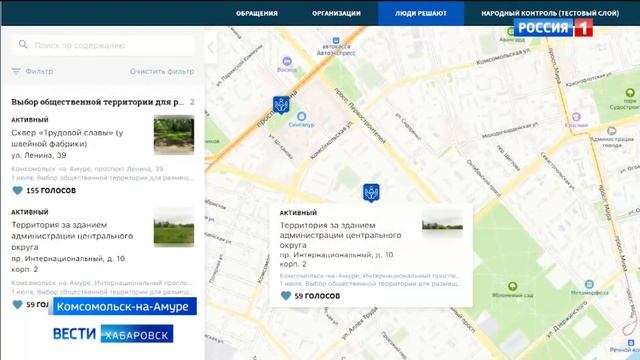This screenshot has width=640, height=360.
Task: Click the Сквер Трудовой славы thumbnail photo
Action: (174, 135)
